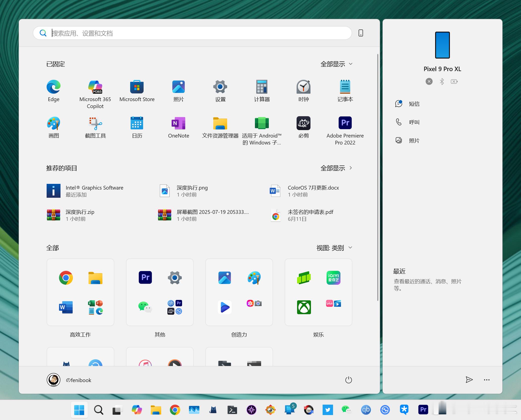Image resolution: width=521 pixels, height=420 pixels.
Task: Open the 日历 calendar app
Action: (137, 127)
